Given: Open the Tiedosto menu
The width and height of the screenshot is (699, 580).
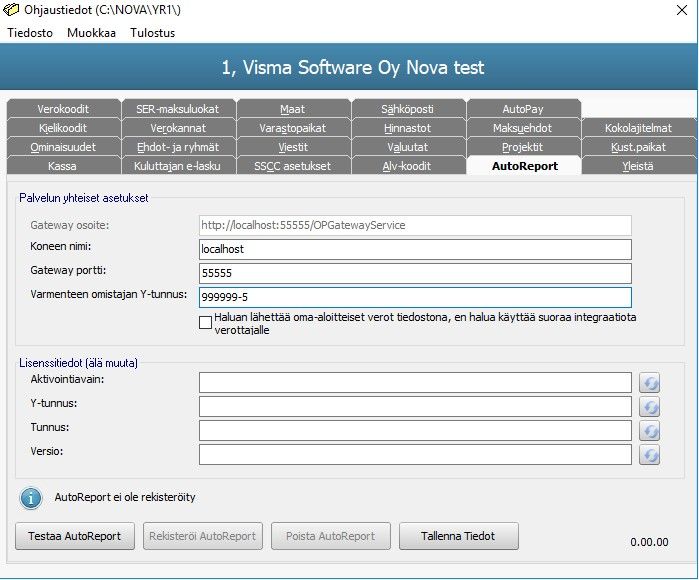Looking at the screenshot, I should [30, 32].
